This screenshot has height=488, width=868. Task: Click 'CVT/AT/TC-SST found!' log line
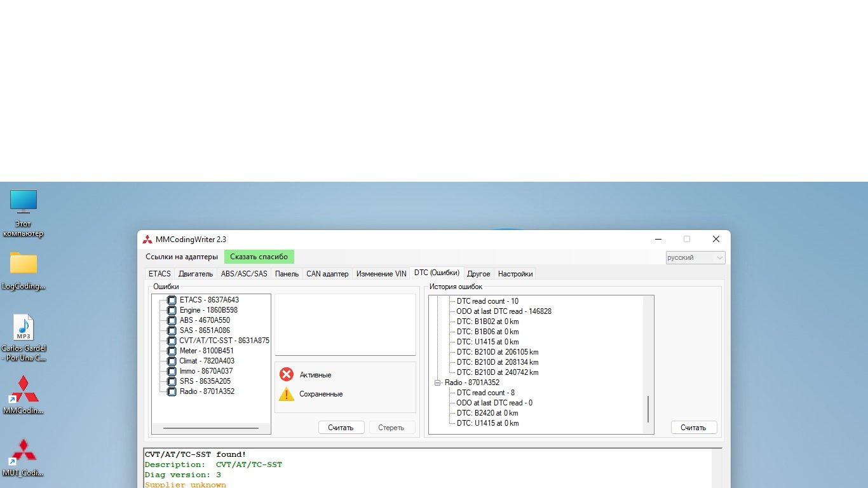click(x=195, y=454)
